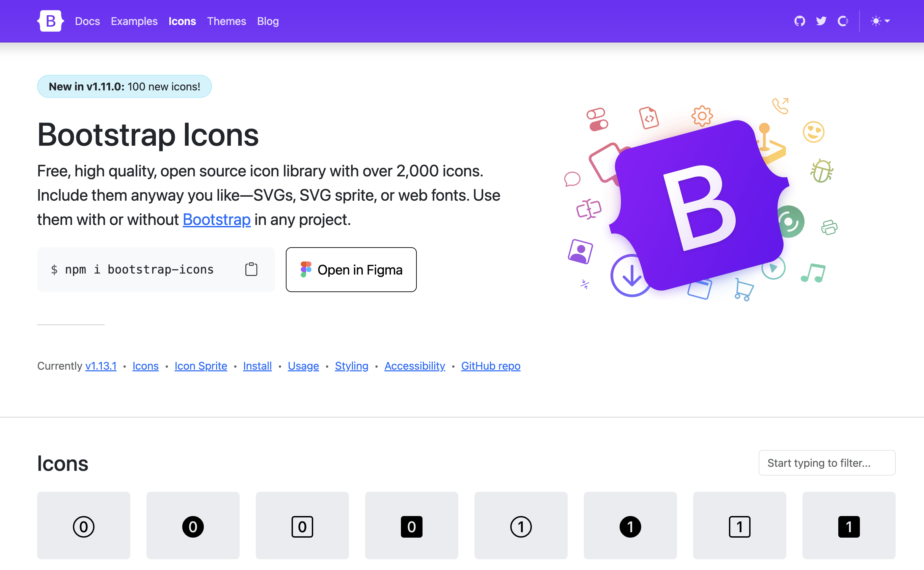Follow the Icon Sprite link
The height and width of the screenshot is (570, 924).
(x=201, y=366)
